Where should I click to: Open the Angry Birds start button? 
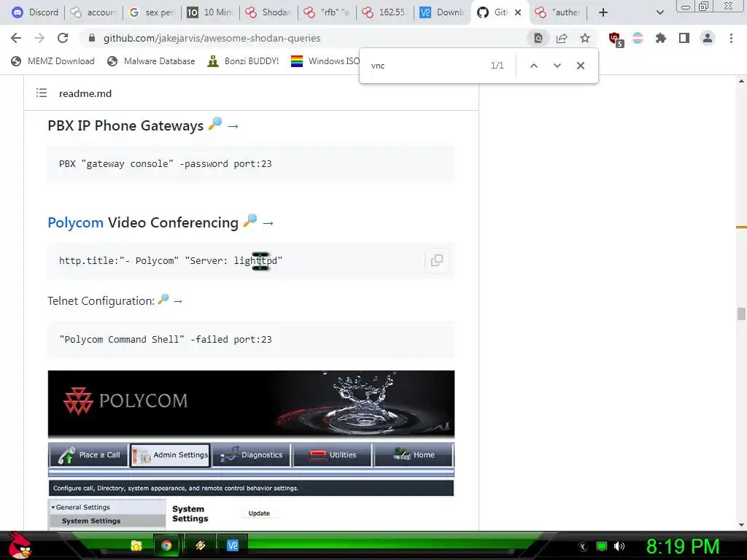point(19,545)
